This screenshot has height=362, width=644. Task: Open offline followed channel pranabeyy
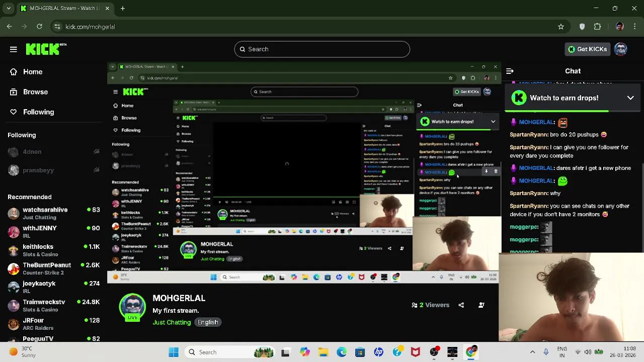[53, 170]
